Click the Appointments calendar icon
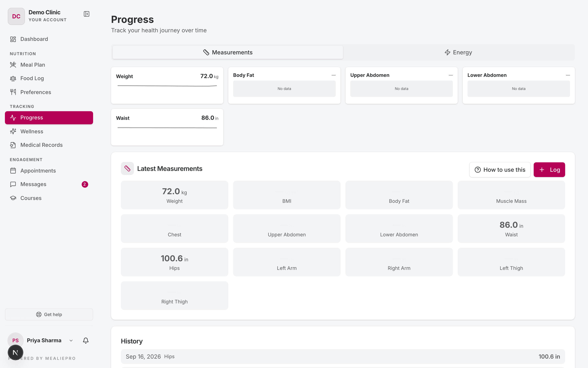This screenshot has width=588, height=368. click(13, 171)
